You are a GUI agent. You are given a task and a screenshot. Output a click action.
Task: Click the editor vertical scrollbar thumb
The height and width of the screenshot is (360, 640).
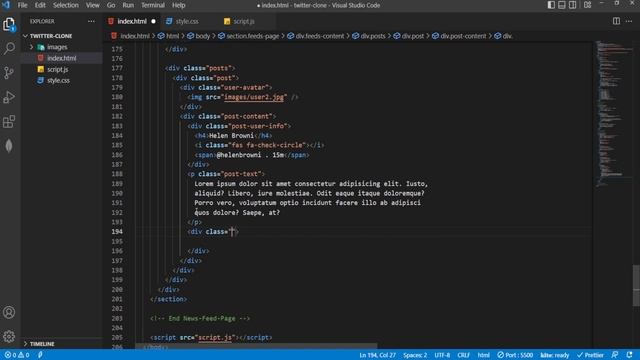pos(636,285)
